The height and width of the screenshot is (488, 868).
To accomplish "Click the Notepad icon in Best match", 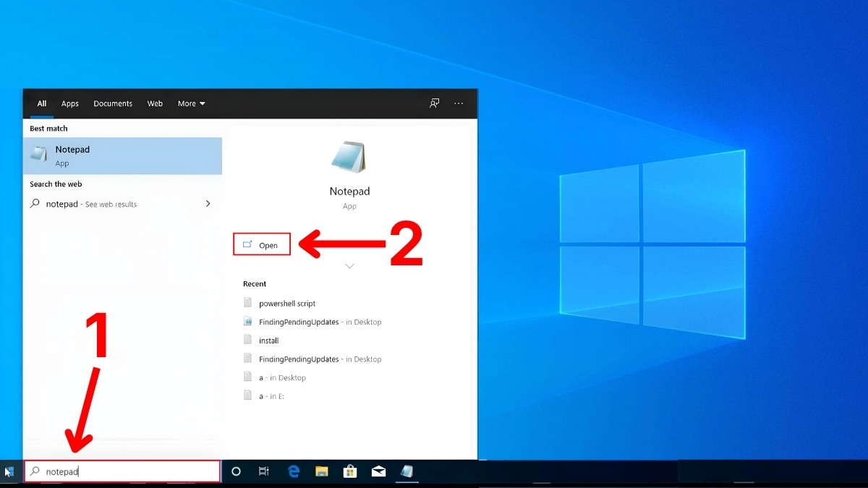I will [x=39, y=155].
